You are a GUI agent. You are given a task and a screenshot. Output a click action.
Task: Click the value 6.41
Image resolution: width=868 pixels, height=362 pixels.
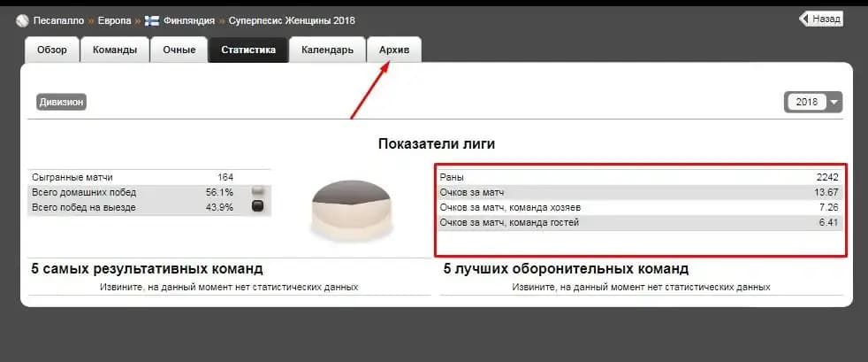tap(830, 223)
